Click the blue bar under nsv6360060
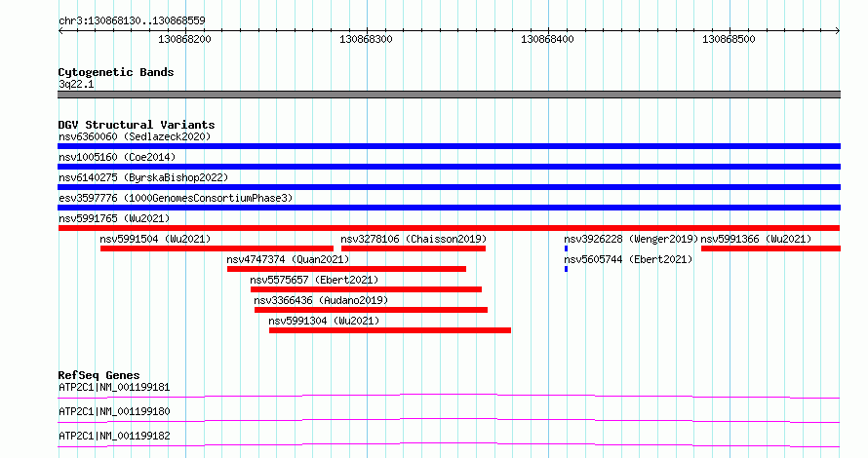 click(449, 146)
